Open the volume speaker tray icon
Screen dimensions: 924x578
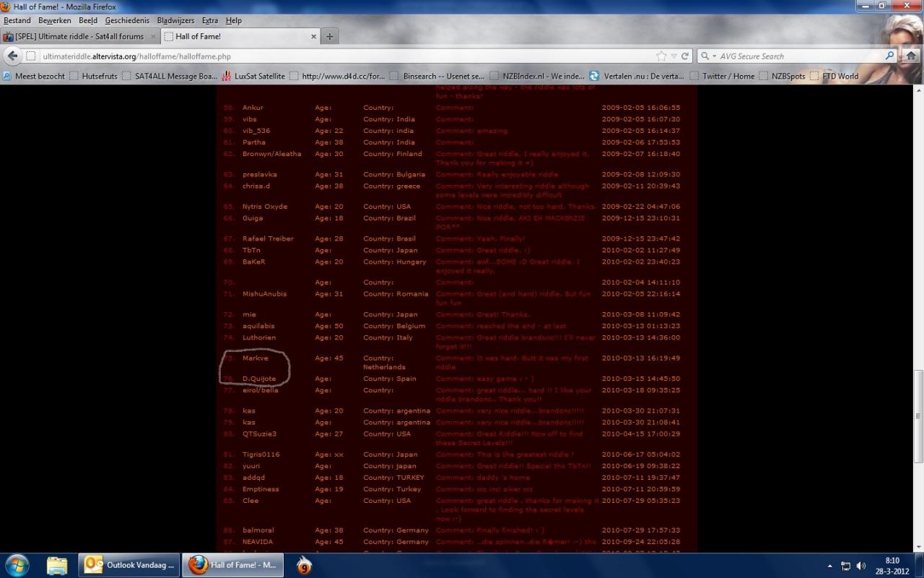[861, 566]
